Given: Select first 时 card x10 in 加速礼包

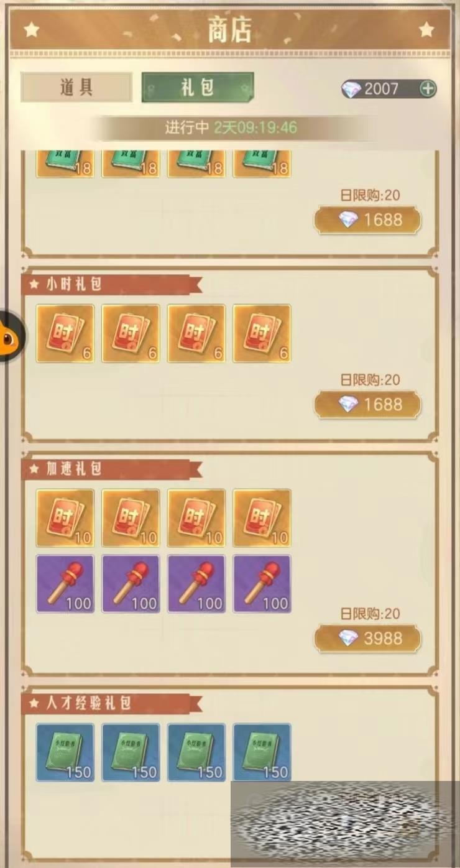Looking at the screenshot, I should [65, 518].
